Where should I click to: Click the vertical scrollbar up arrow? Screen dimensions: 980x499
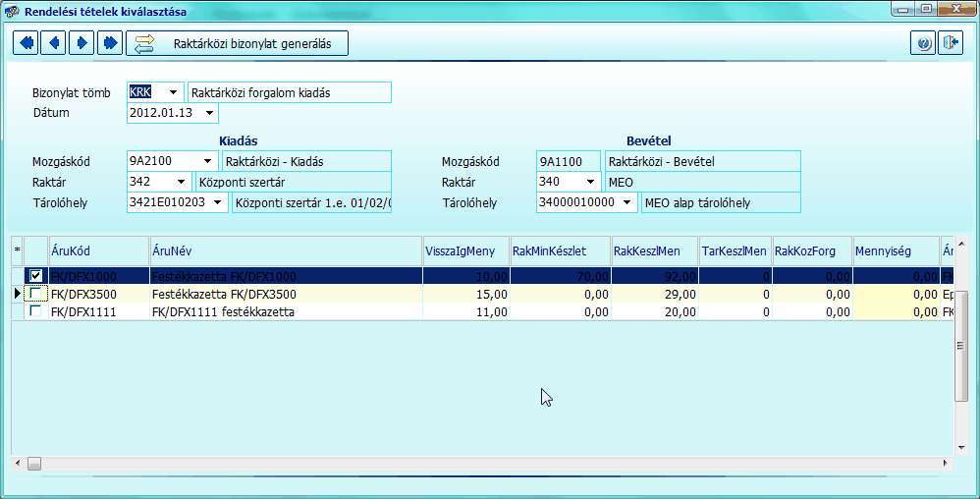point(961,244)
